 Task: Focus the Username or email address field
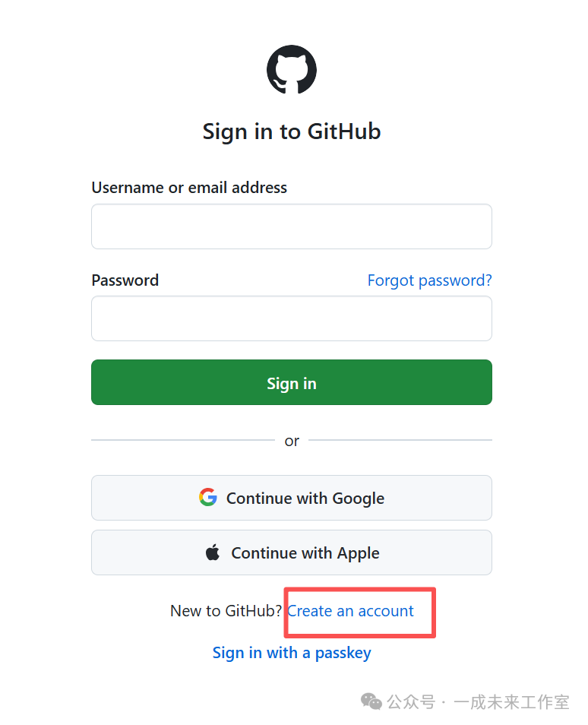coord(292,226)
